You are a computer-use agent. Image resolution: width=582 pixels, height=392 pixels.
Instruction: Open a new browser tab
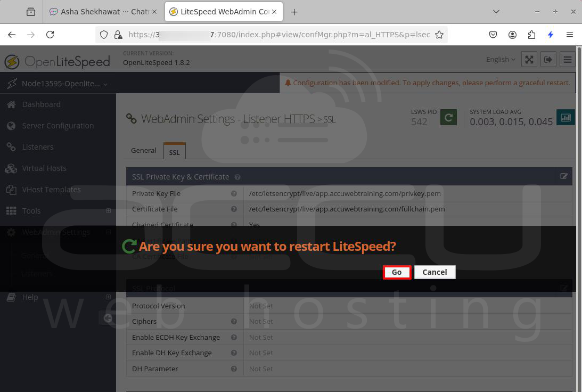pyautogui.click(x=294, y=12)
